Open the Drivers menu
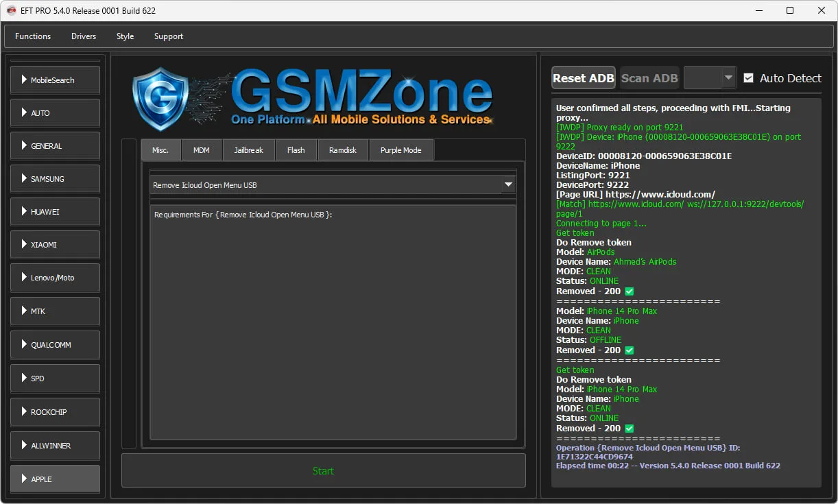The width and height of the screenshot is (838, 504). click(x=84, y=36)
